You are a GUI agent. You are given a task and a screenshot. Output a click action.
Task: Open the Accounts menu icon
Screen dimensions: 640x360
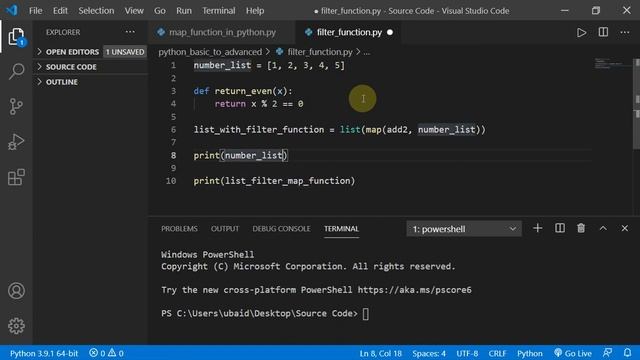click(x=16, y=291)
